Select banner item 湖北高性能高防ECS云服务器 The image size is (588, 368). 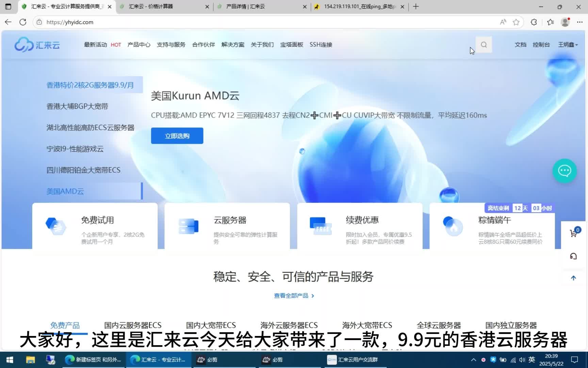(x=91, y=127)
